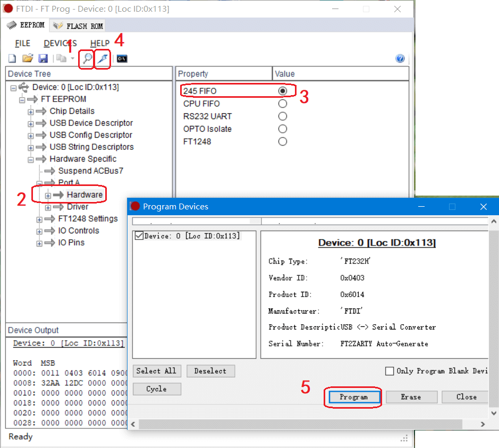Open the FILE menu
The image size is (499, 448).
pyautogui.click(x=23, y=43)
